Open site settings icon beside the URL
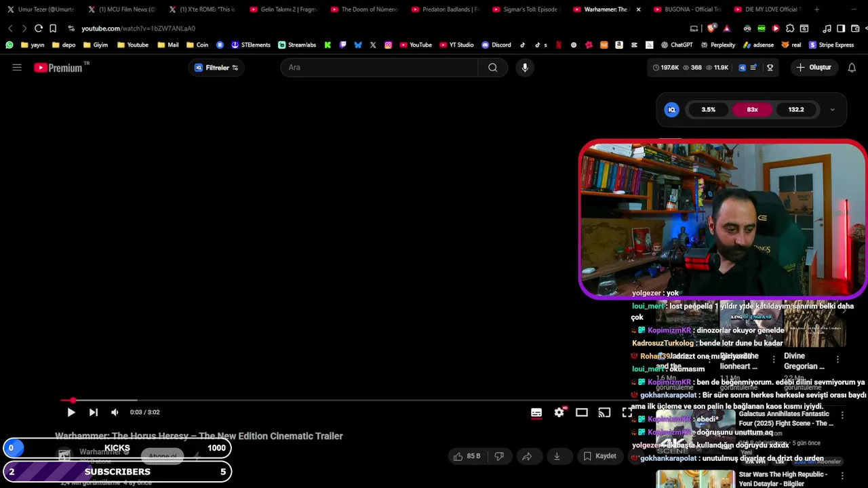This screenshot has height=488, width=868. tap(71, 28)
